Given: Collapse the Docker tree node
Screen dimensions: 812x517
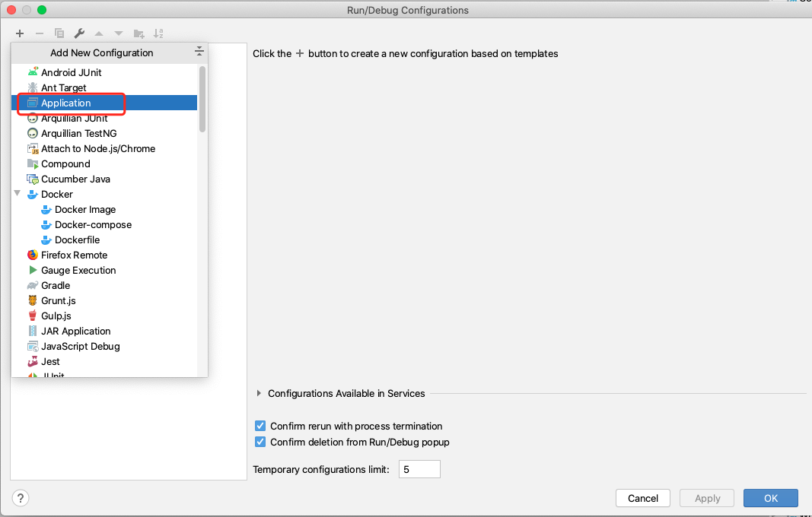Looking at the screenshot, I should point(18,194).
